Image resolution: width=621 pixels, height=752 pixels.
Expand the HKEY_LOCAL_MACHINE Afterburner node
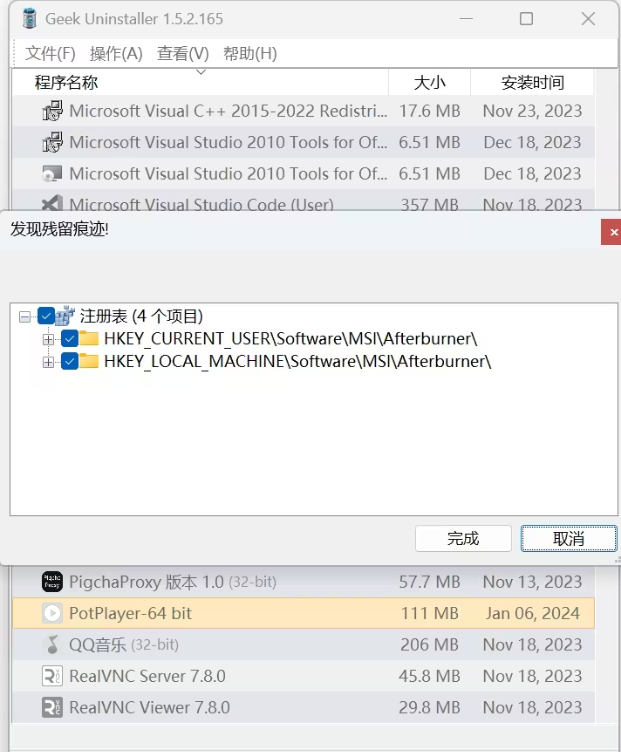[x=48, y=361]
